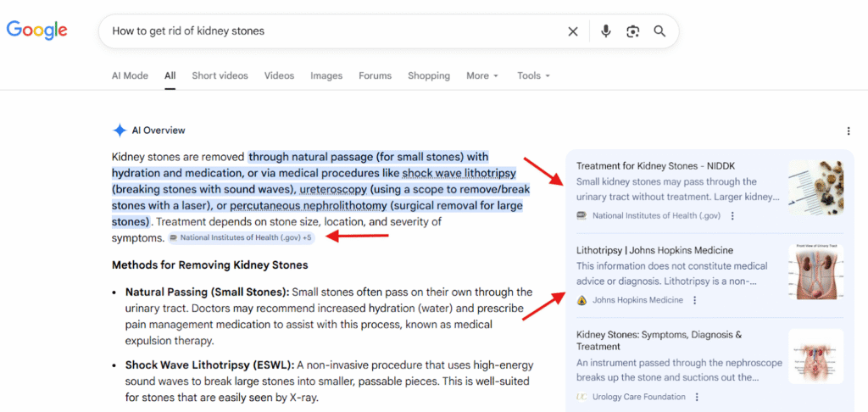Open the urinary tract diagram thumbnail for Johns Hopkins
868x412 pixels.
[816, 272]
